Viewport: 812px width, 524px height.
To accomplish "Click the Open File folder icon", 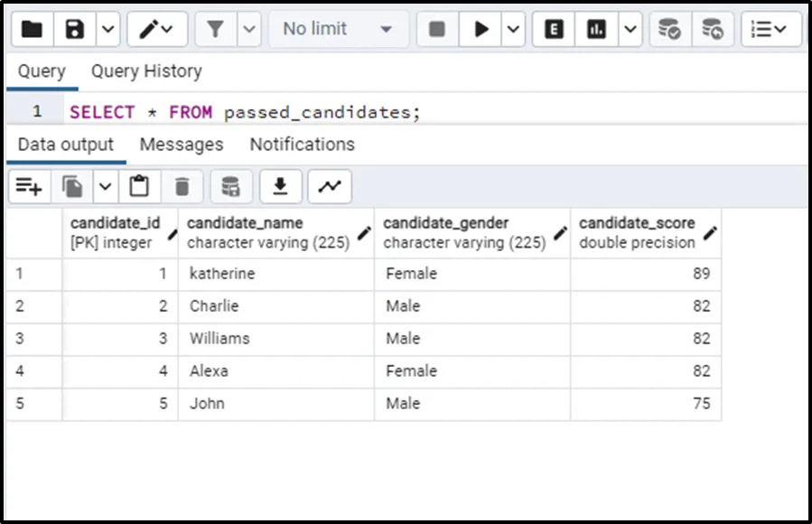I will (x=32, y=30).
